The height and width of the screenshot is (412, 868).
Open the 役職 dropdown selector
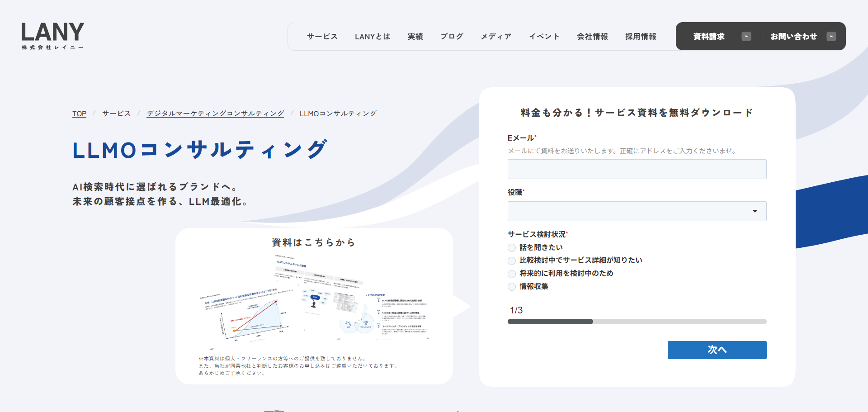tap(637, 211)
